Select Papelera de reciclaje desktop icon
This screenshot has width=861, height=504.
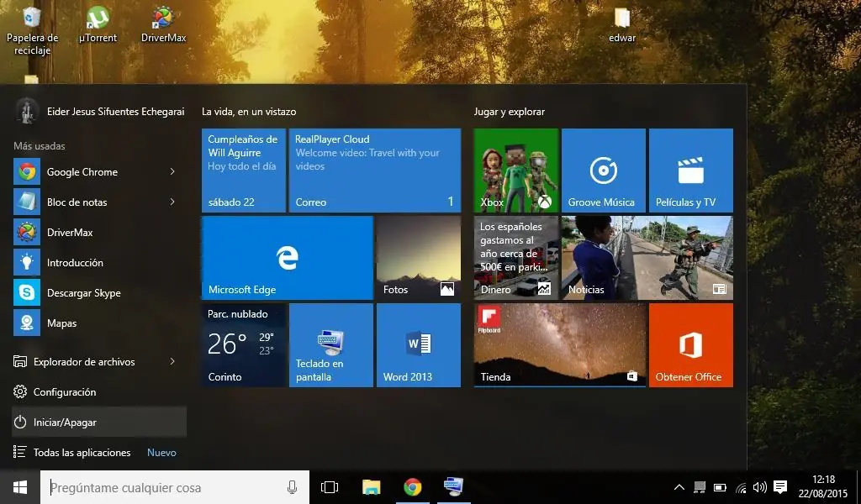pos(32,31)
